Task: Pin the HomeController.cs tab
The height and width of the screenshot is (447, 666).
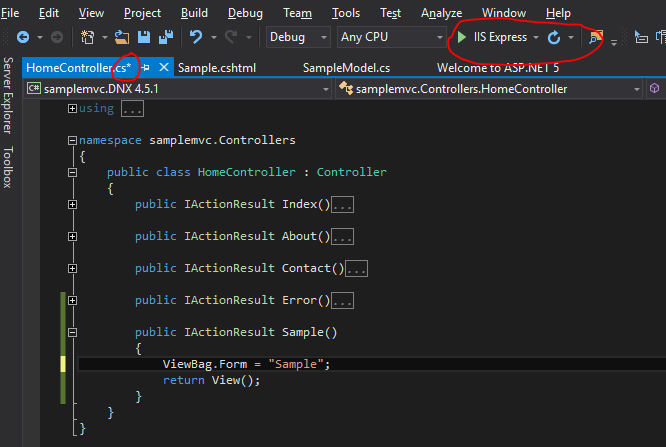Action: [x=146, y=68]
